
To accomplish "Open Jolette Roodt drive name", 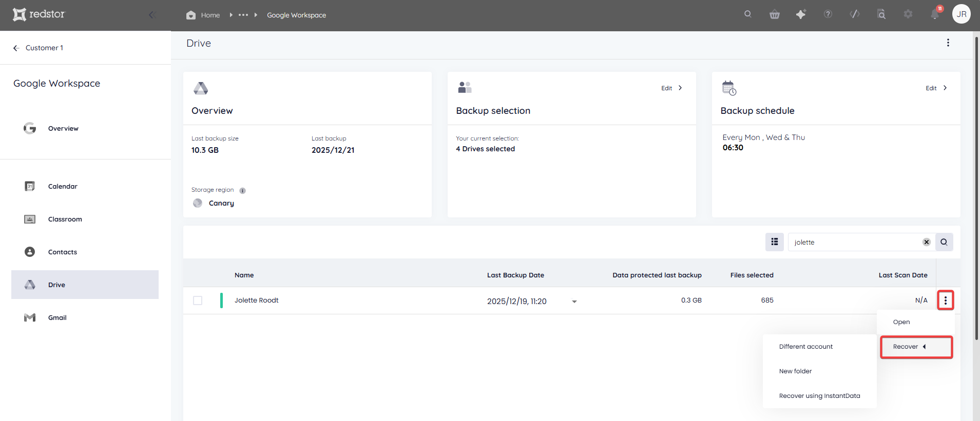I will [256, 300].
